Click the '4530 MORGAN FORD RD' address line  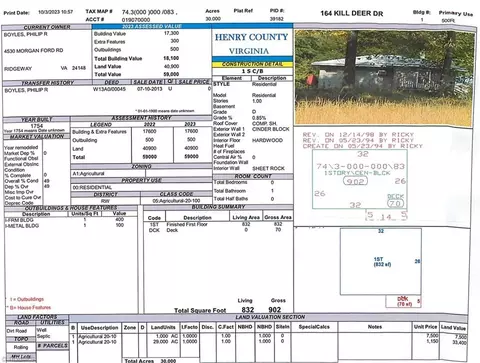tap(33, 51)
